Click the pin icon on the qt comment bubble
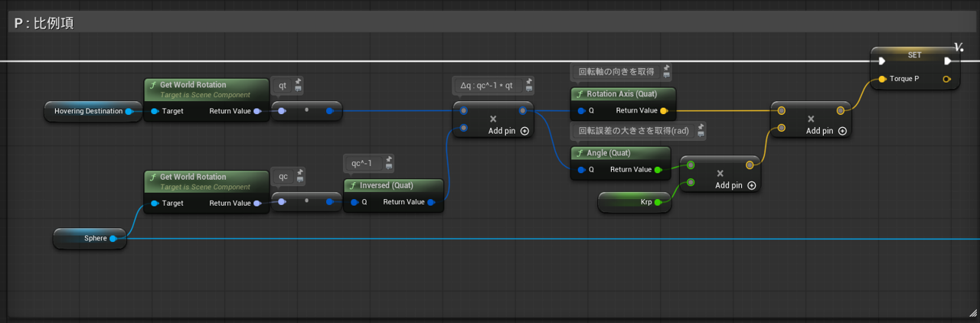The image size is (980, 323). pos(299,80)
